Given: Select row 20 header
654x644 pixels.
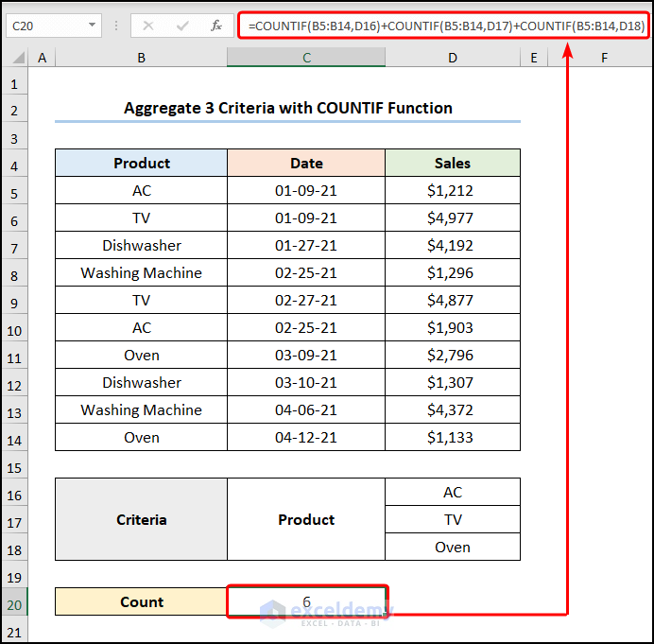Looking at the screenshot, I should [14, 604].
